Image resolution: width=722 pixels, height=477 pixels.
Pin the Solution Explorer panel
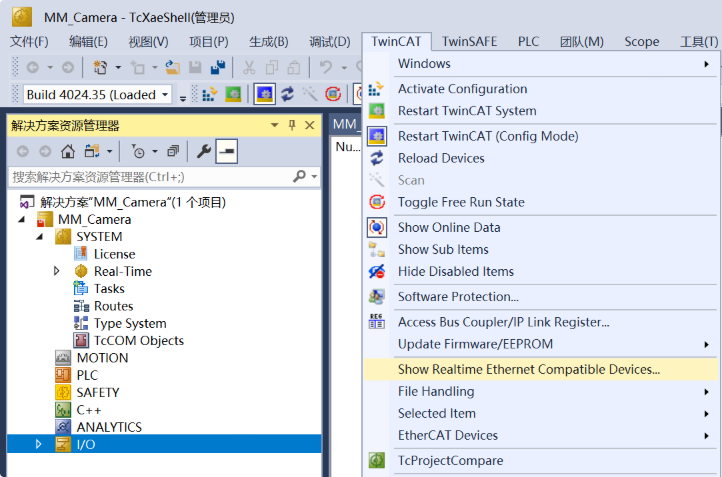tap(292, 125)
